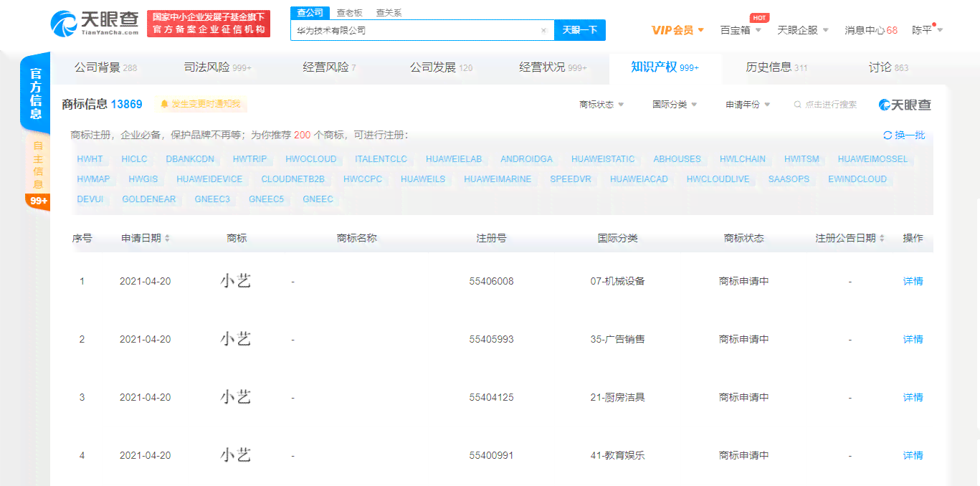980x486 pixels.
Task: Click 详情 for registration 55400991
Action: click(913, 455)
